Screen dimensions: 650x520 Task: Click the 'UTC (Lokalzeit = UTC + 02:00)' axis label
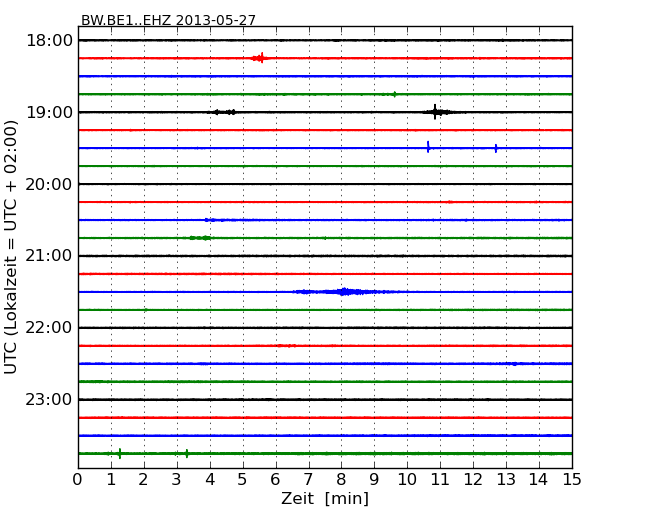pos(11,247)
